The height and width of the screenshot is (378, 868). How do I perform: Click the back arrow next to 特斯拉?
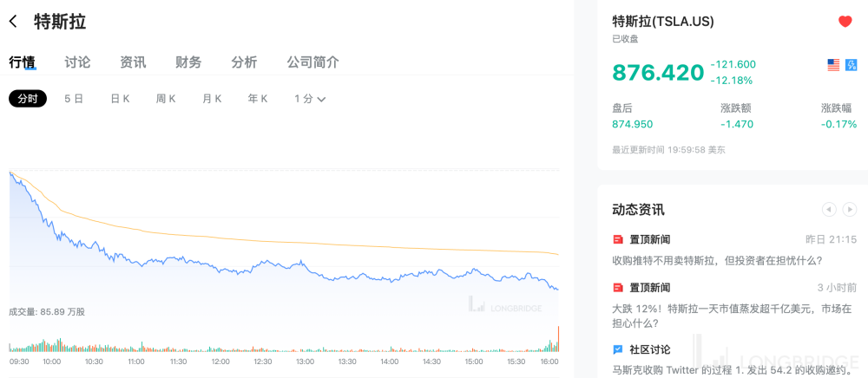pos(13,22)
